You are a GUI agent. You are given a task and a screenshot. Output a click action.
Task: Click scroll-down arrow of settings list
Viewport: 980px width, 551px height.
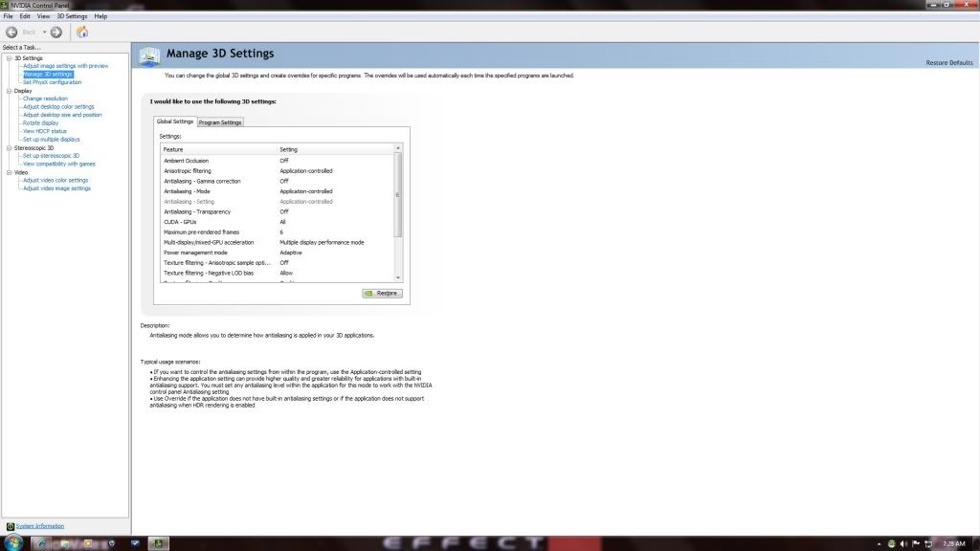tap(398, 278)
